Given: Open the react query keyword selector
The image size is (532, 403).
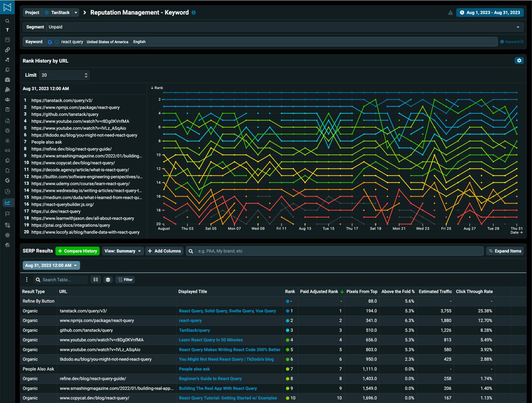Looking at the screenshot, I should pos(271,42).
